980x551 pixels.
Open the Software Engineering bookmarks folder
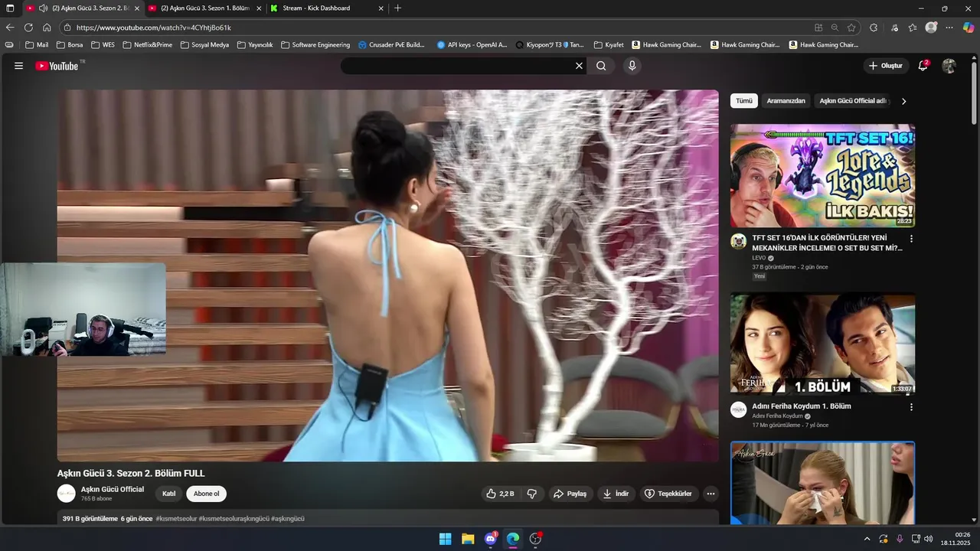(315, 45)
